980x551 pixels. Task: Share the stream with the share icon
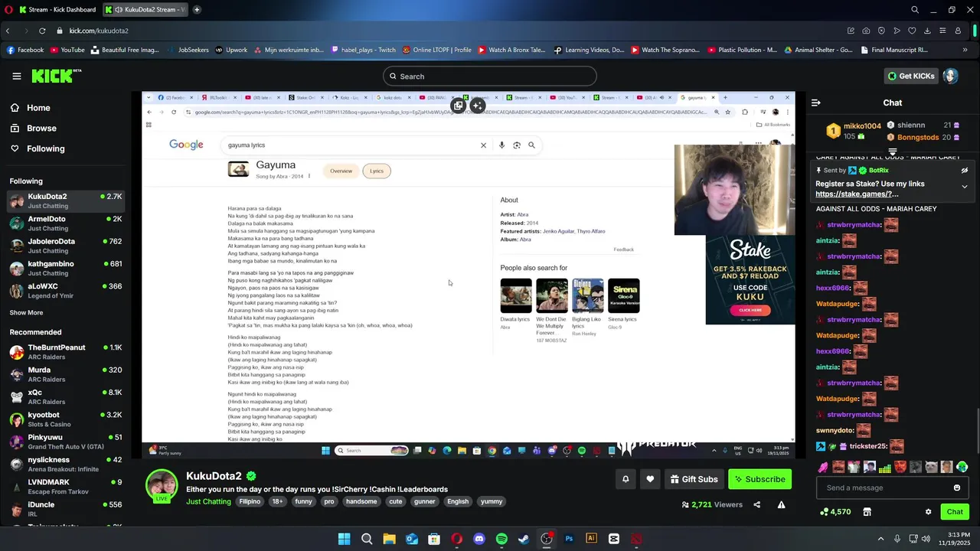click(756, 504)
